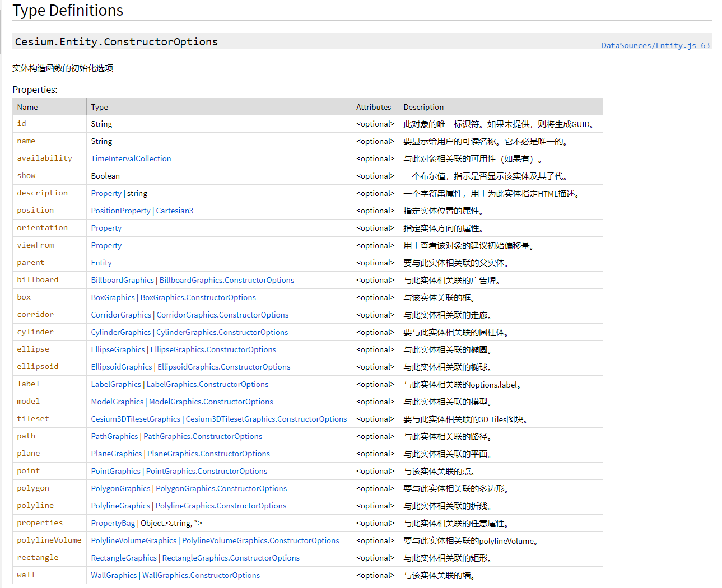Open the TimeIntervalCollection type link
Screen dimensions: 722x588
coord(131,158)
